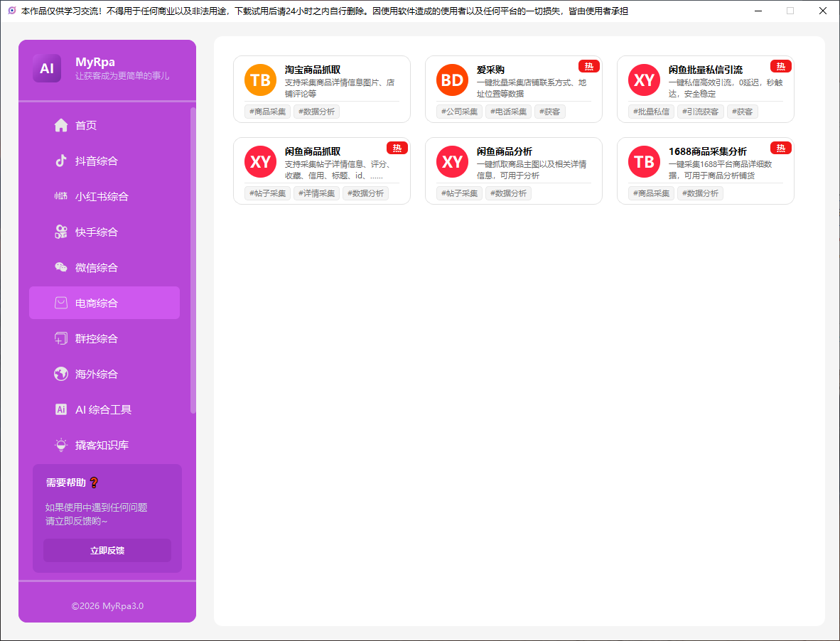Image resolution: width=840 pixels, height=641 pixels.
Task: Click the 一键采集1688平台商品详细数据 description
Action: point(720,170)
